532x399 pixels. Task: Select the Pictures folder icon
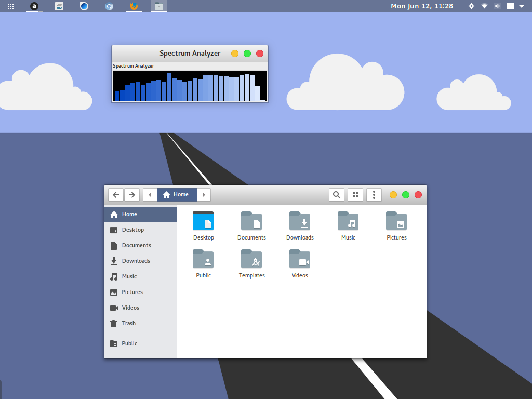click(396, 221)
